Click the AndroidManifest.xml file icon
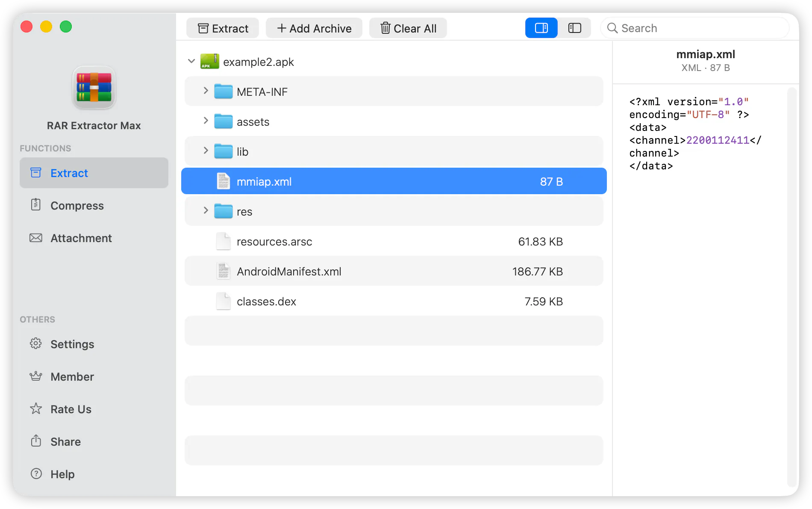This screenshot has width=812, height=509. pyautogui.click(x=223, y=271)
